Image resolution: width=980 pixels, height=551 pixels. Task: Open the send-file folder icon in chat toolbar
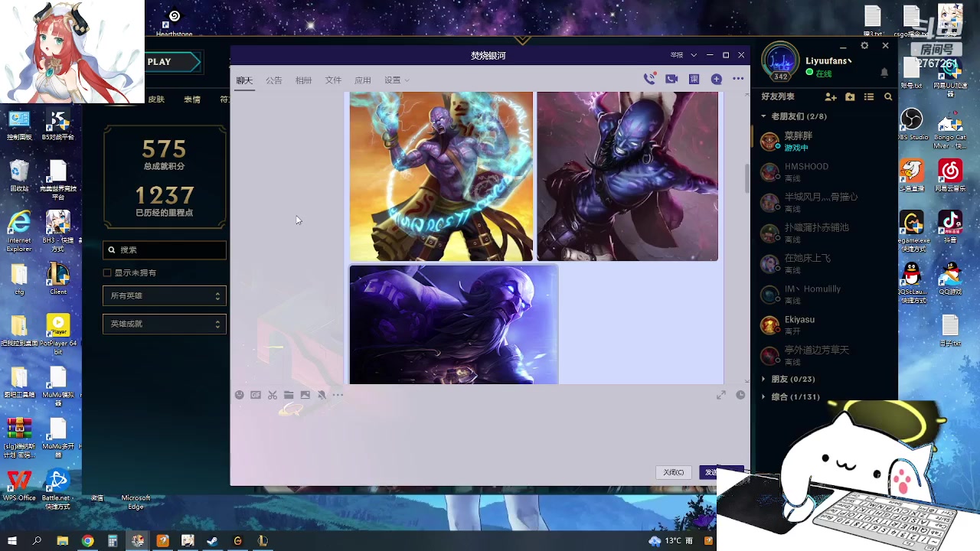point(289,395)
